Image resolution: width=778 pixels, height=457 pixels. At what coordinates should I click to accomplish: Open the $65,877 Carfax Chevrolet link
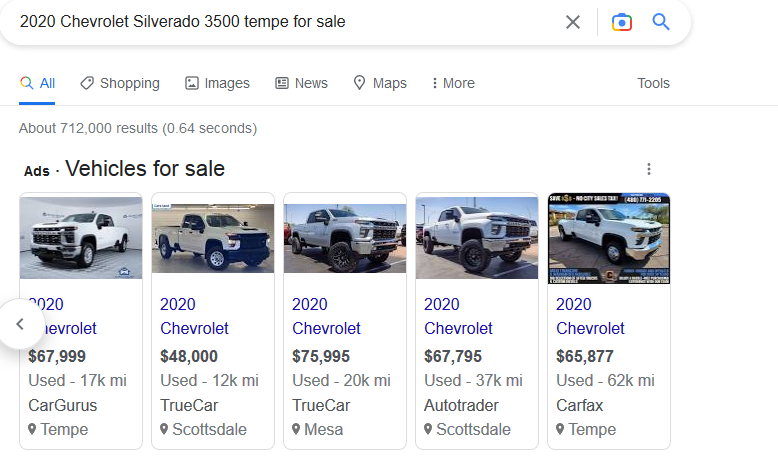(590, 316)
